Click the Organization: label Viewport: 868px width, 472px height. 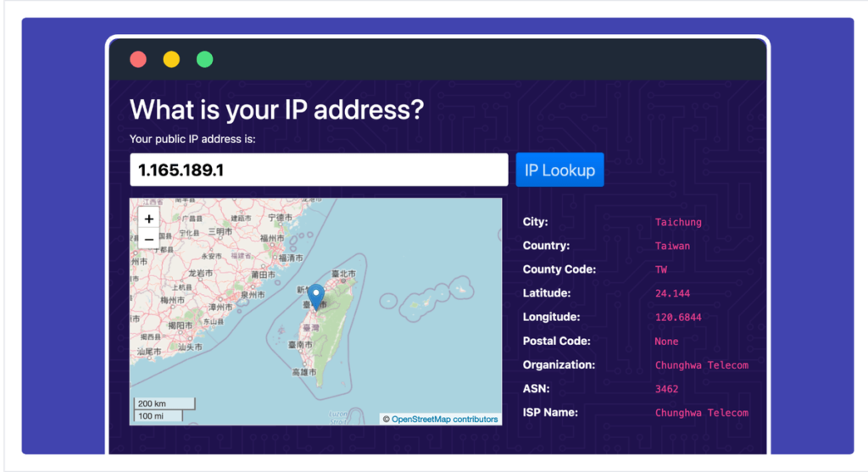tap(559, 364)
